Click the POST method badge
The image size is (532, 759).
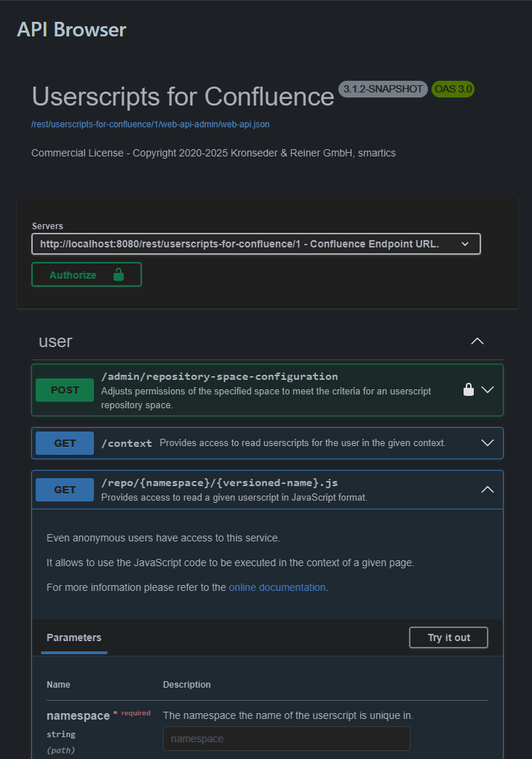coord(65,390)
